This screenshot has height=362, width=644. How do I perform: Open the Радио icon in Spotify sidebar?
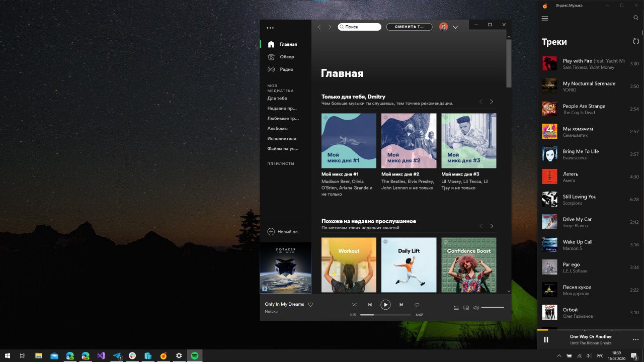click(271, 69)
